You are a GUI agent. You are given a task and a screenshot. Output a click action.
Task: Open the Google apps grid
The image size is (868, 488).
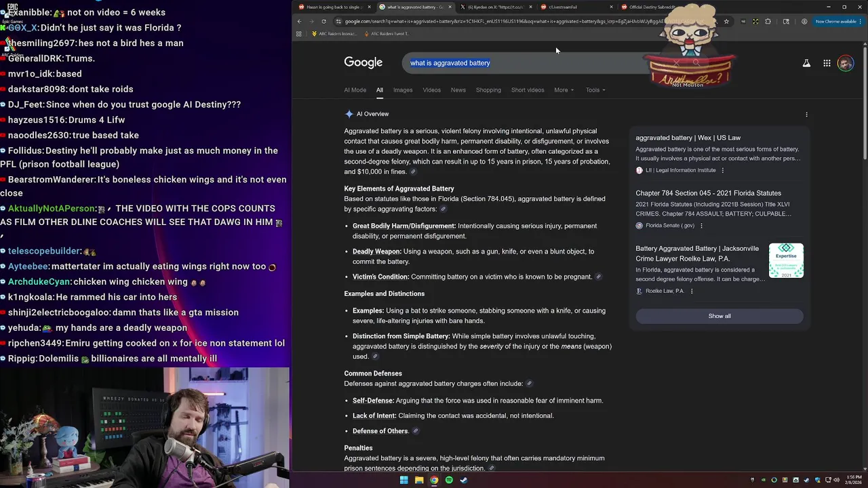coord(827,63)
